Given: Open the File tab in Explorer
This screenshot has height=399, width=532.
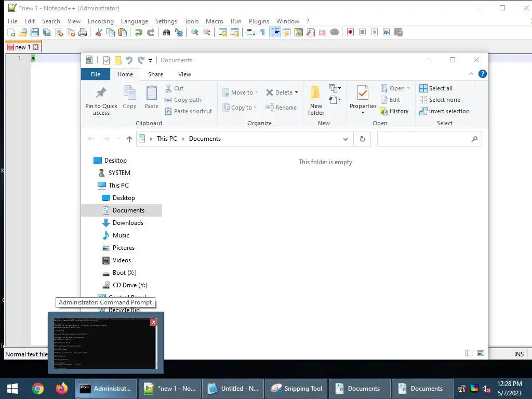Looking at the screenshot, I should [x=96, y=74].
